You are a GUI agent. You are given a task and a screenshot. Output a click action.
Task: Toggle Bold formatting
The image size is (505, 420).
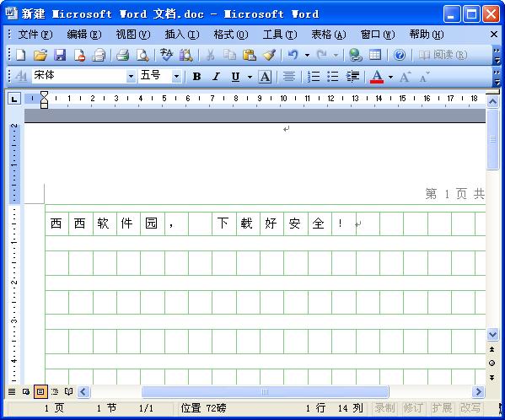tap(196, 77)
